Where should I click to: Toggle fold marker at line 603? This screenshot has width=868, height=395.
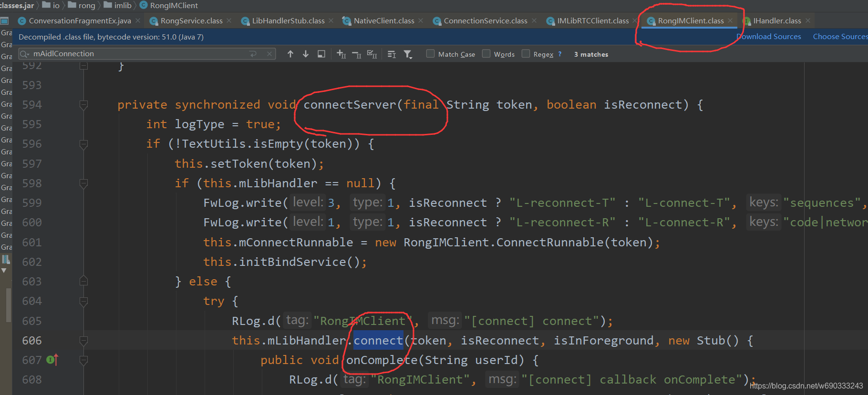point(83,281)
